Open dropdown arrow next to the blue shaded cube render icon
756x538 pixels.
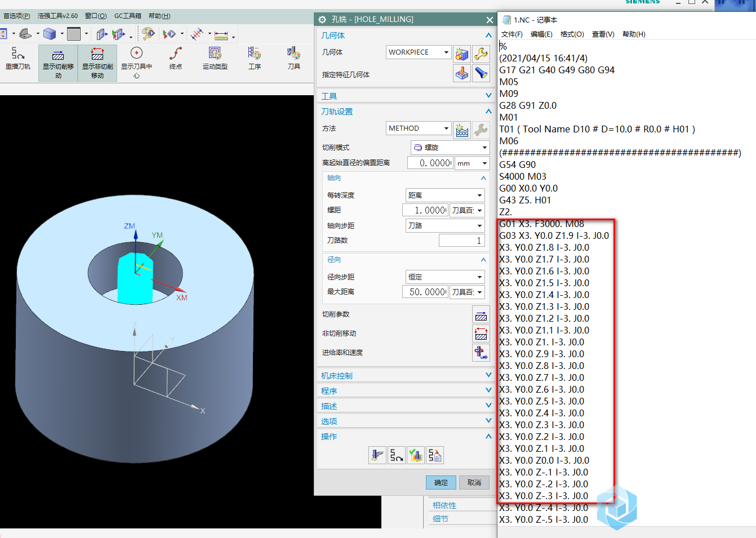point(62,34)
